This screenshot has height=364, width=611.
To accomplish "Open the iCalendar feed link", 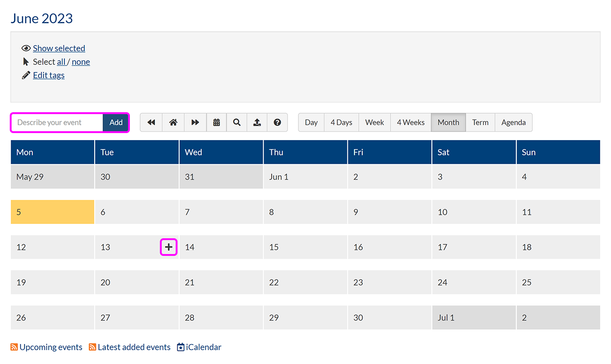I will point(203,347).
